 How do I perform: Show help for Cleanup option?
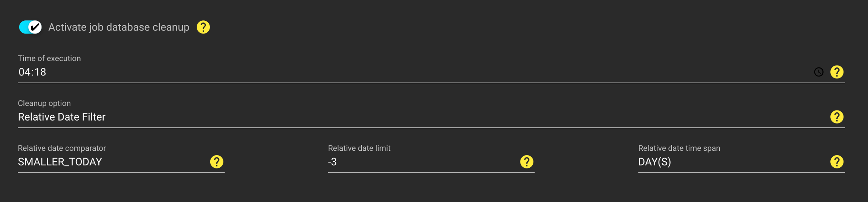point(837,117)
